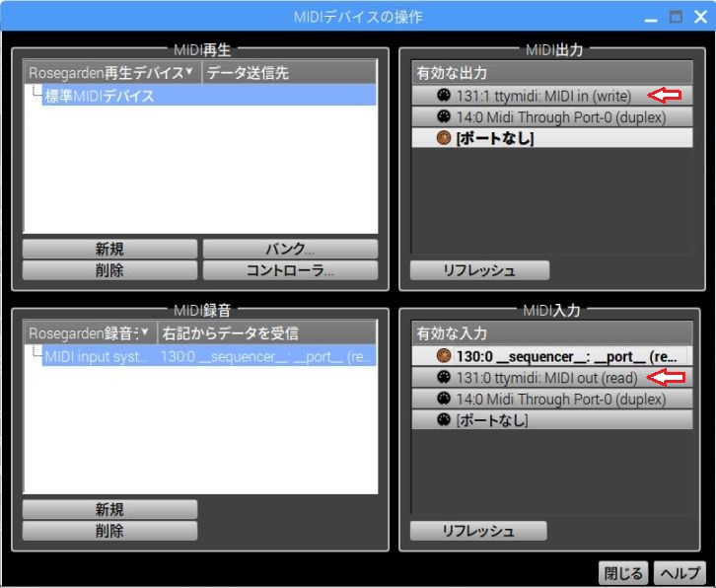Image resolution: width=716 pixels, height=588 pixels.
Task: Select 131:0 ttymidi: MIDI out (read) input
Action: 551,378
